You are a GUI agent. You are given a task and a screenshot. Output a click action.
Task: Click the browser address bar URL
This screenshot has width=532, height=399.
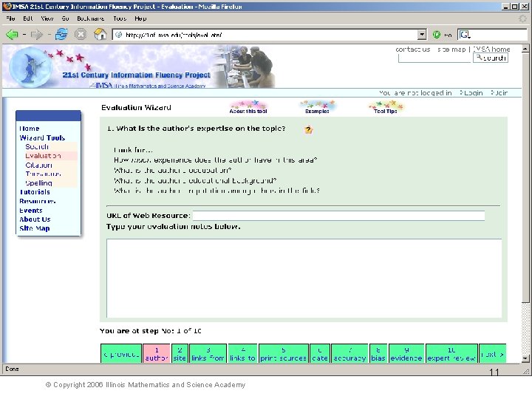(265, 35)
